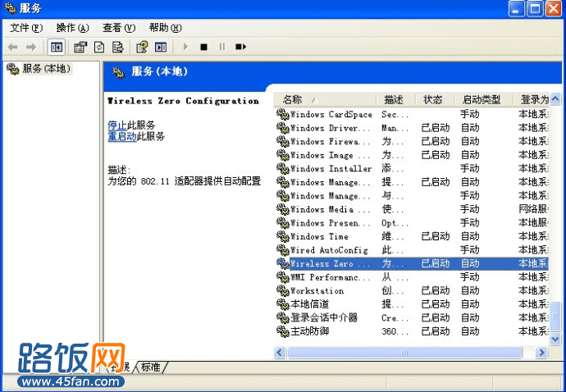Viewport: 566px width, 392px height.
Task: Click the 服务 window title bar icon
Action: 10,8
